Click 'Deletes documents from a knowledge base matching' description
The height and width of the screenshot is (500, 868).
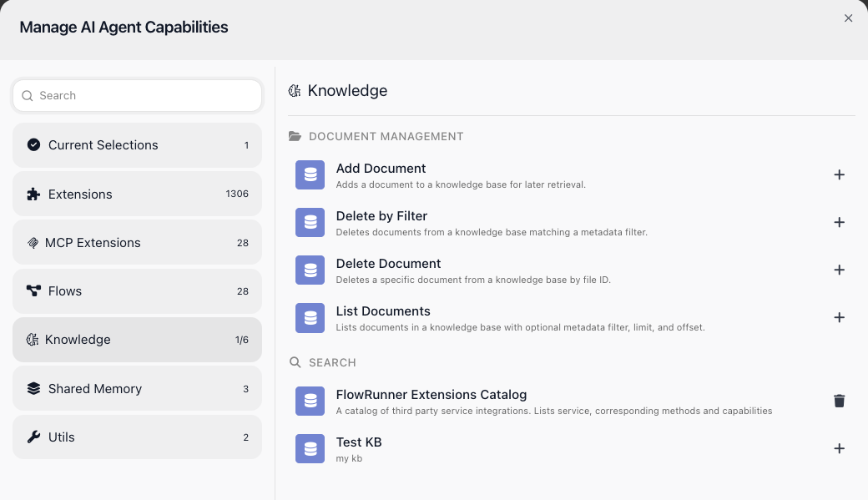(x=492, y=233)
